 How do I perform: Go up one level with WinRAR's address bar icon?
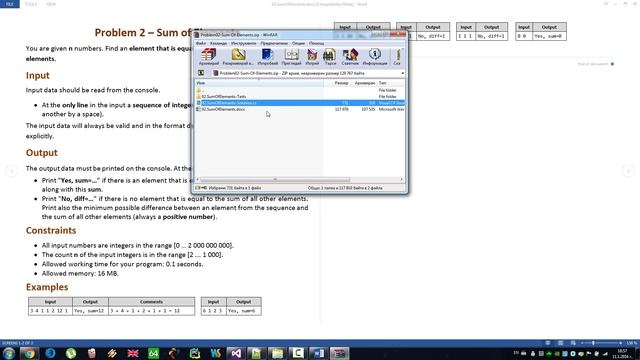[x=201, y=73]
